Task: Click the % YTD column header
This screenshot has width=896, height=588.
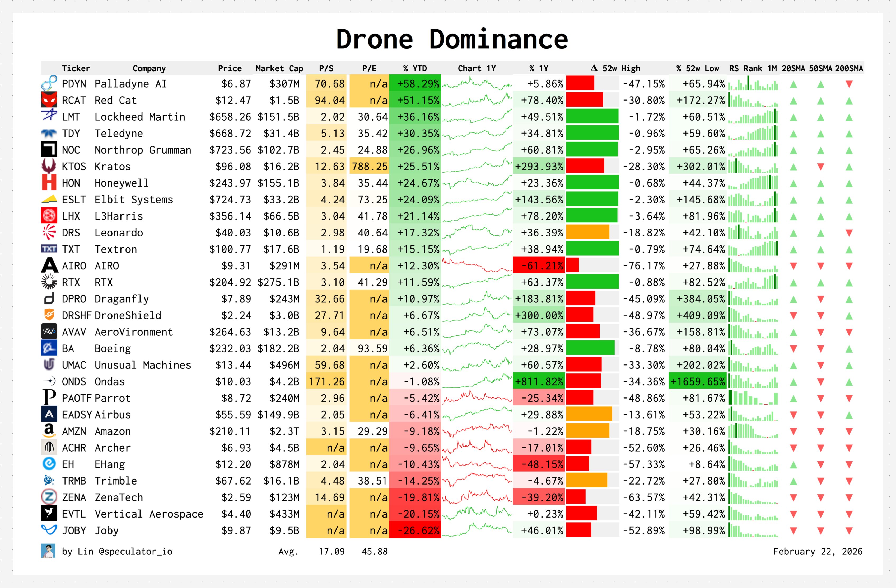Action: [x=415, y=68]
